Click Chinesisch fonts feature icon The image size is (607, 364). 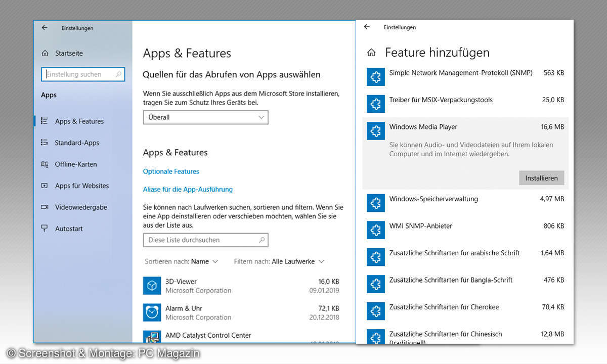click(x=376, y=337)
